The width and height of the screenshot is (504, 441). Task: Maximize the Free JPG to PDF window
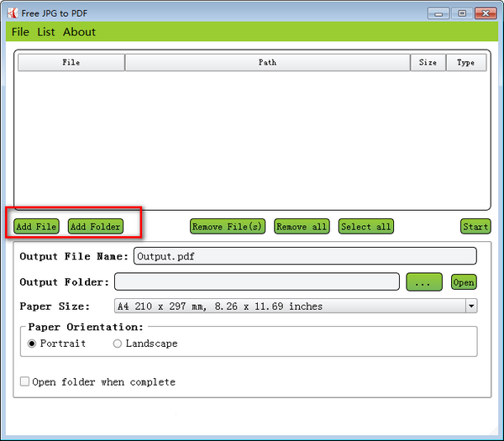(x=462, y=13)
